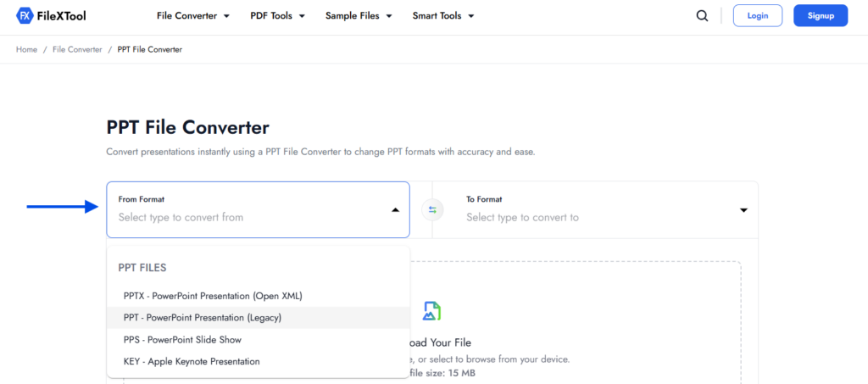Go to File Converter breadcrumb link

pos(77,50)
